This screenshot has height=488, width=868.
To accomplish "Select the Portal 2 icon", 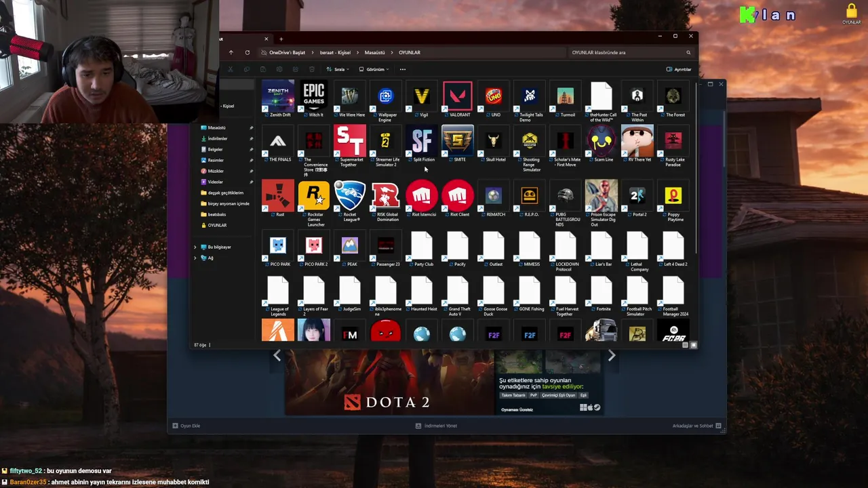I will point(637,199).
